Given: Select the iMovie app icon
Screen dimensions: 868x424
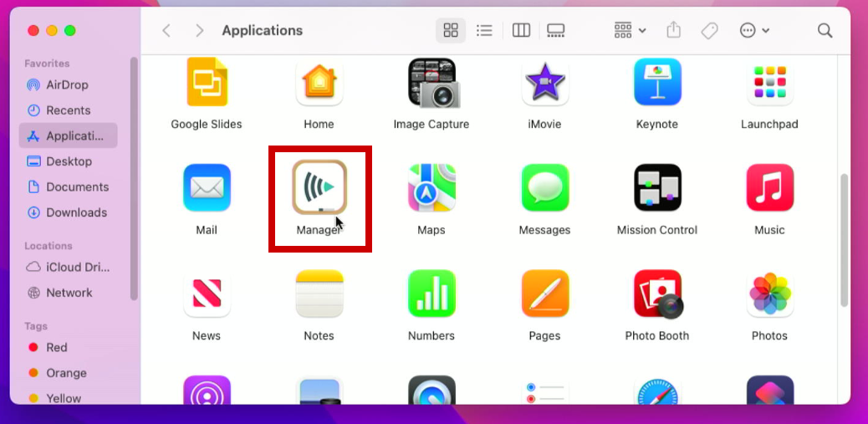Looking at the screenshot, I should coord(545,82).
